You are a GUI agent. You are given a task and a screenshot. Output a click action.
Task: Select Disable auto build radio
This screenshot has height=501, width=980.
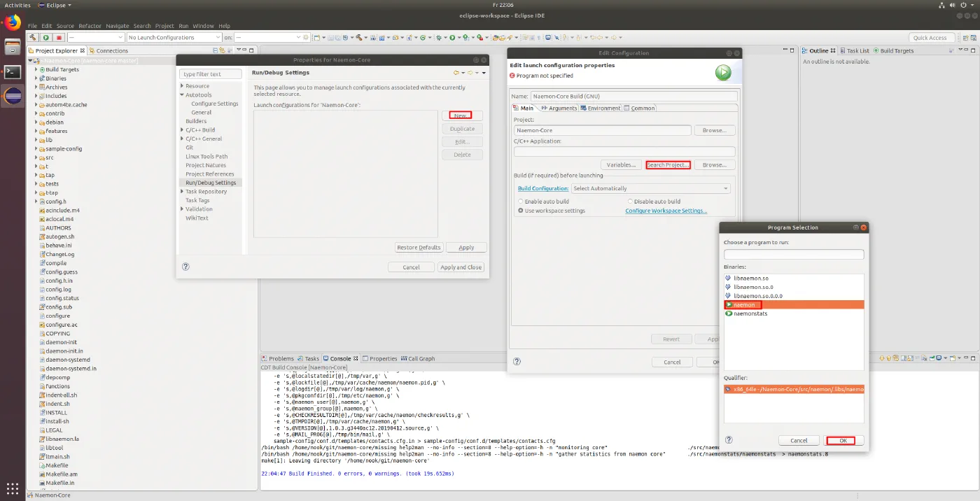(630, 202)
